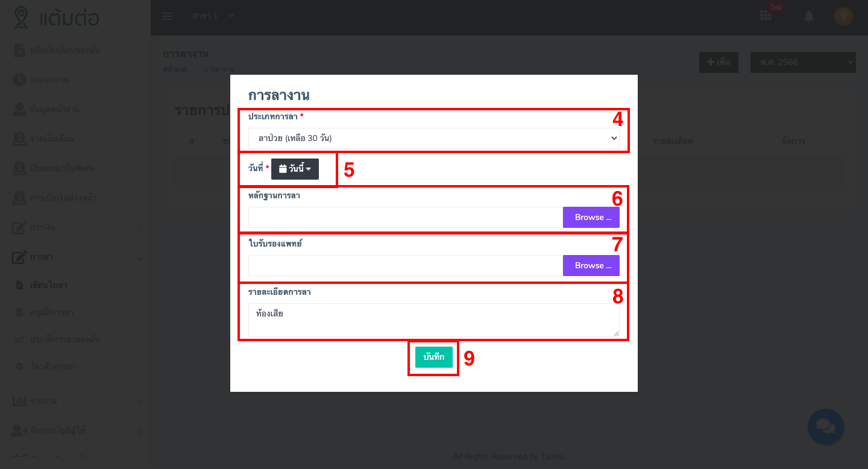Open อนุมัติการลา in the sidebar
Screen dimensions: 868x469
point(51,312)
